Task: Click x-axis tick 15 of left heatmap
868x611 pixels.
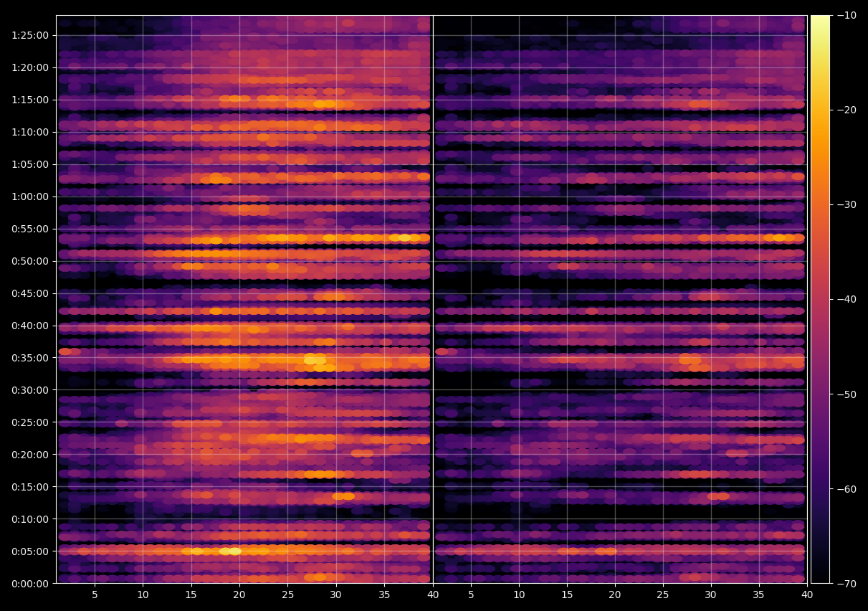Action: pyautogui.click(x=191, y=595)
